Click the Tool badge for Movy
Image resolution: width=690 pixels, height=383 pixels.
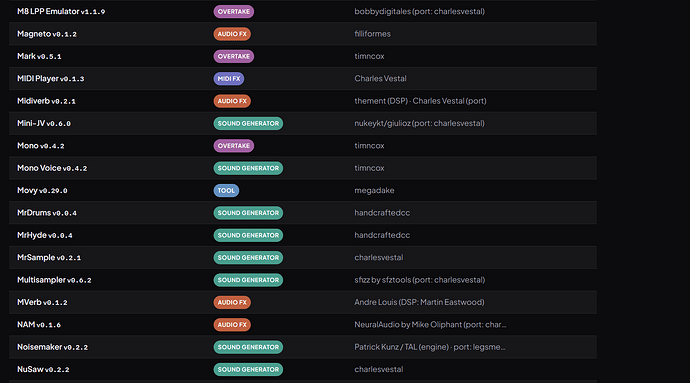[226, 191]
